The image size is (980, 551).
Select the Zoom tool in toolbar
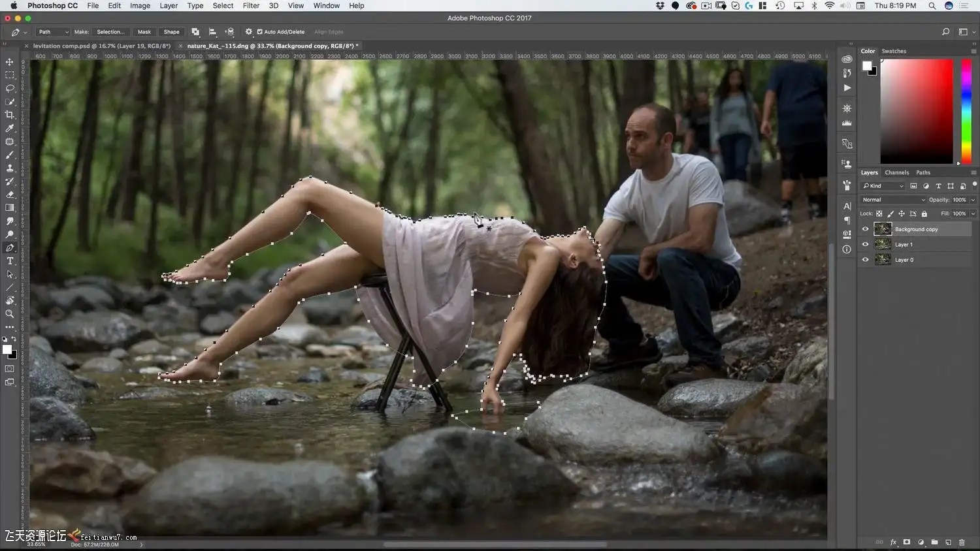pos(10,314)
